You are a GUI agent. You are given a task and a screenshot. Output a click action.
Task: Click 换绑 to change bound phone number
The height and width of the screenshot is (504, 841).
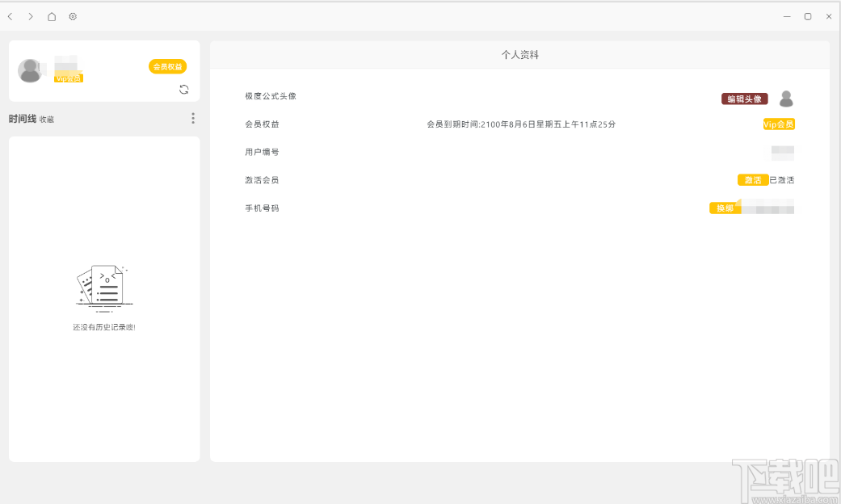tap(725, 207)
